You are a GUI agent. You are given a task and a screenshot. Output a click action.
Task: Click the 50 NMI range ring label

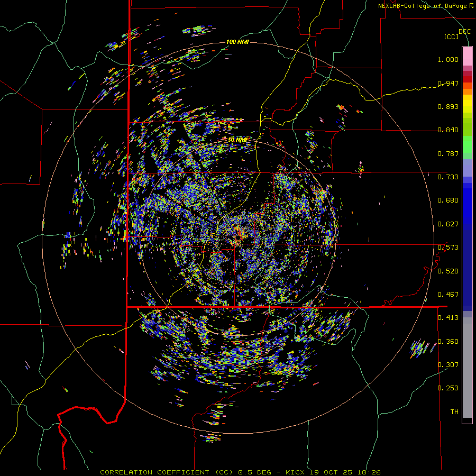point(237,140)
